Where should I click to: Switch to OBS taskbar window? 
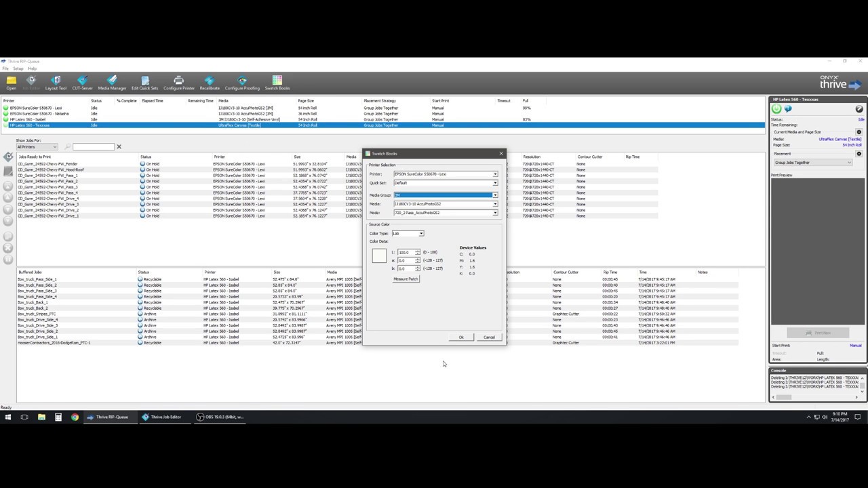[x=221, y=417]
